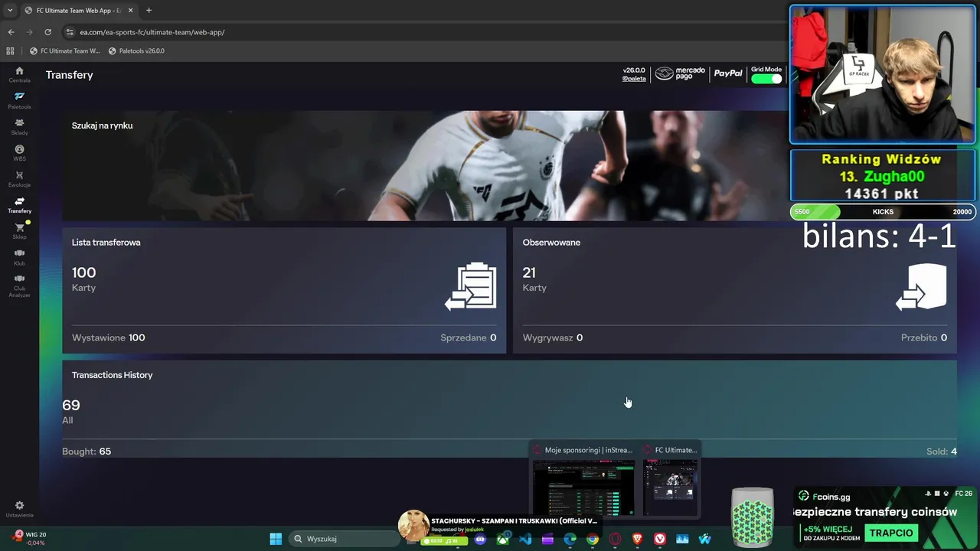Open Visual Studio Code from taskbar
The width and height of the screenshot is (980, 551).
tap(525, 539)
